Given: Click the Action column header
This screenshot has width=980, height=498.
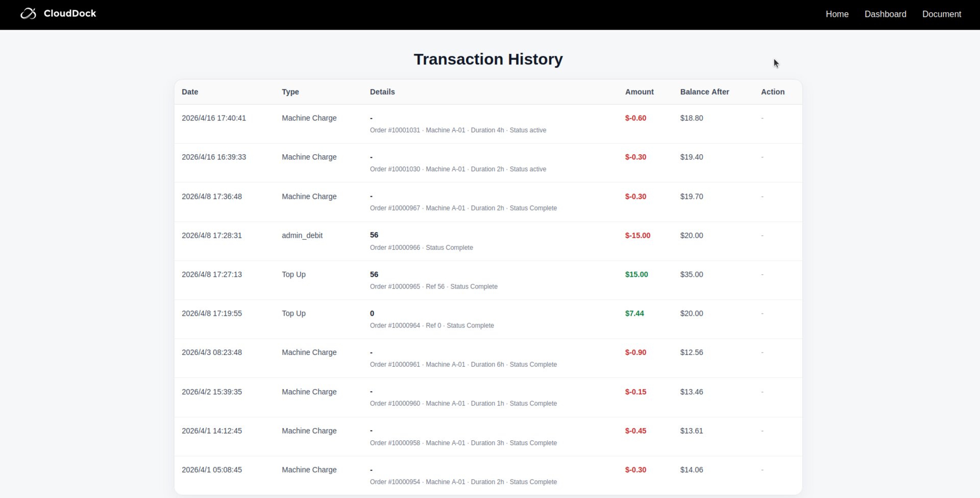Looking at the screenshot, I should coord(772,92).
